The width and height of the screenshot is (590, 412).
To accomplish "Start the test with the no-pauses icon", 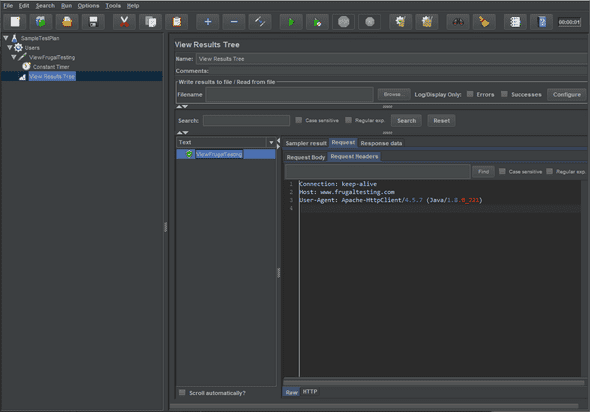I will 317,22.
